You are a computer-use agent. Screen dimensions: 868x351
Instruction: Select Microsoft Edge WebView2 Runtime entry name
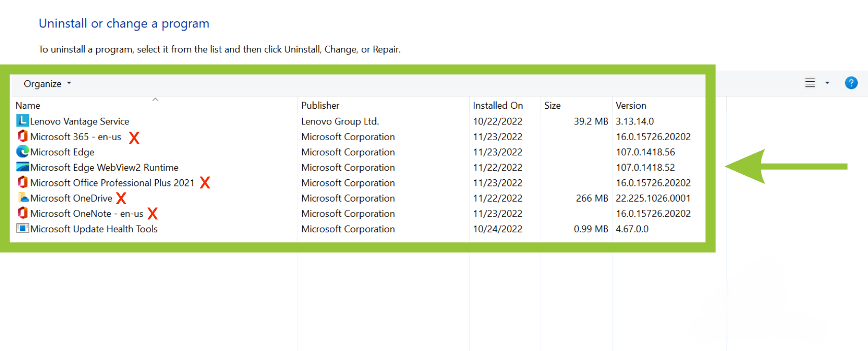tap(104, 168)
